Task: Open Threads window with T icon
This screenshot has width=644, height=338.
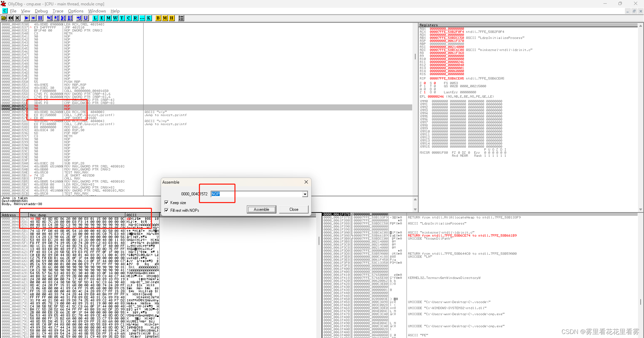Action: click(122, 18)
